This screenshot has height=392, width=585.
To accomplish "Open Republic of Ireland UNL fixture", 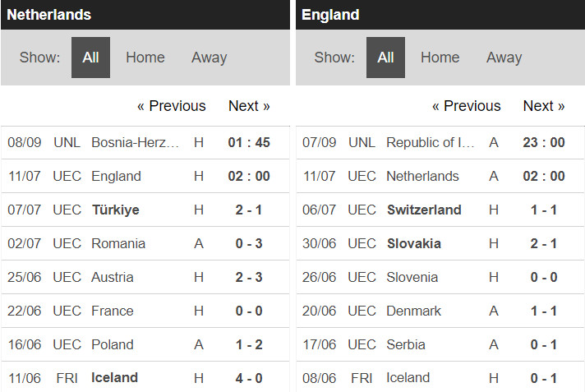I will click(431, 142).
